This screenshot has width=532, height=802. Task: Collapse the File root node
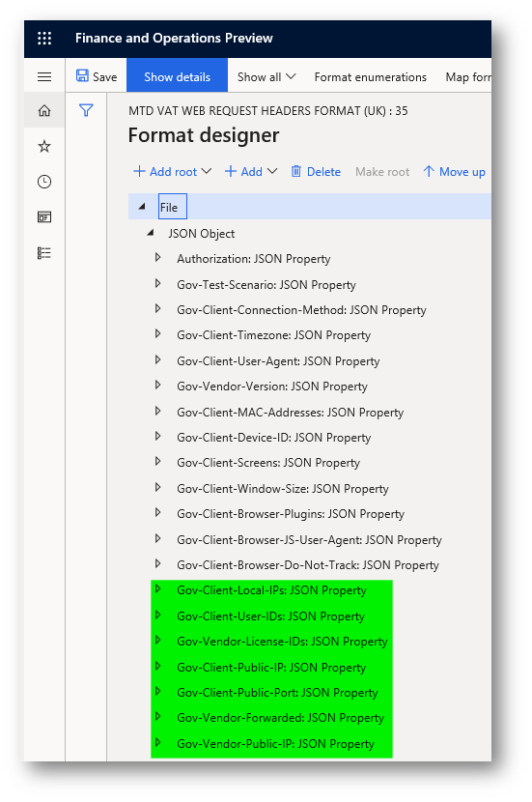click(142, 207)
